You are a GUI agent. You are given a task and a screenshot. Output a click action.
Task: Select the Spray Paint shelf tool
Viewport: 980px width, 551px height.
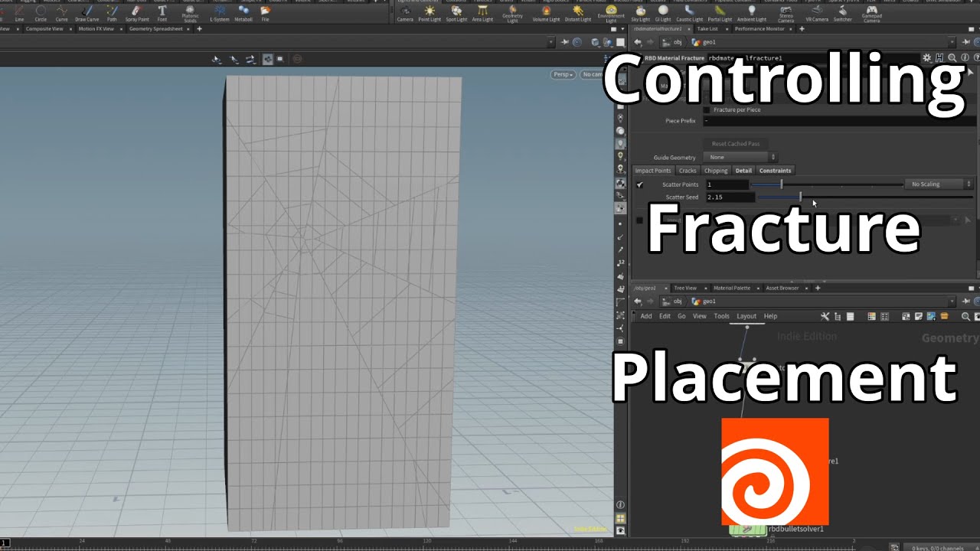137,13
